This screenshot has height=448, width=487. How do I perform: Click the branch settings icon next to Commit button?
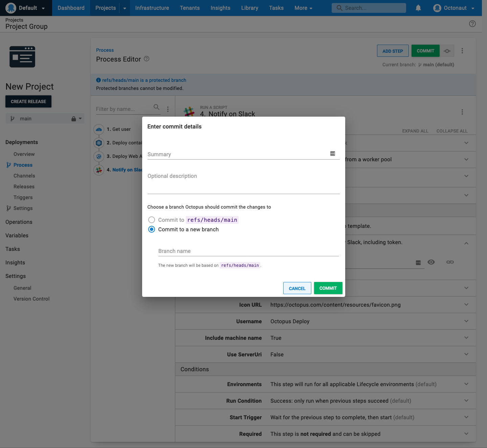click(447, 50)
